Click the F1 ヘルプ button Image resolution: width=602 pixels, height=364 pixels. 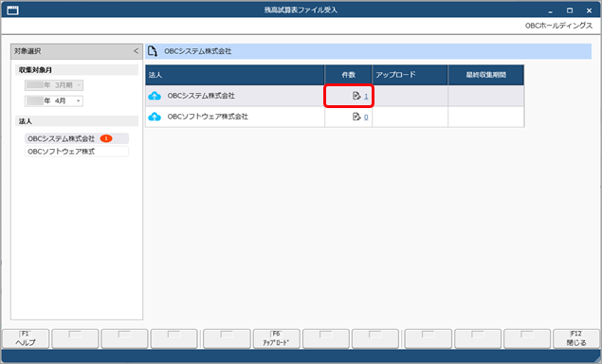[x=26, y=338]
